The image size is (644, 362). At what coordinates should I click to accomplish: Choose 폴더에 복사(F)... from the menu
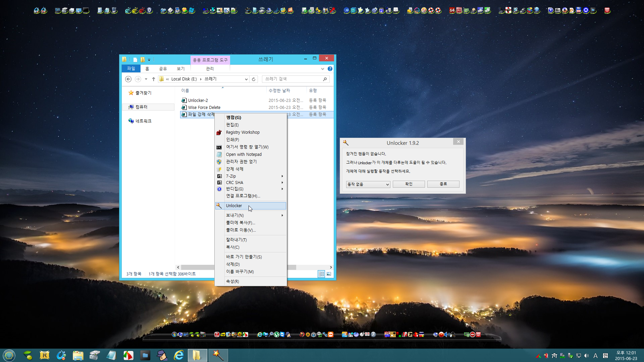251,223
